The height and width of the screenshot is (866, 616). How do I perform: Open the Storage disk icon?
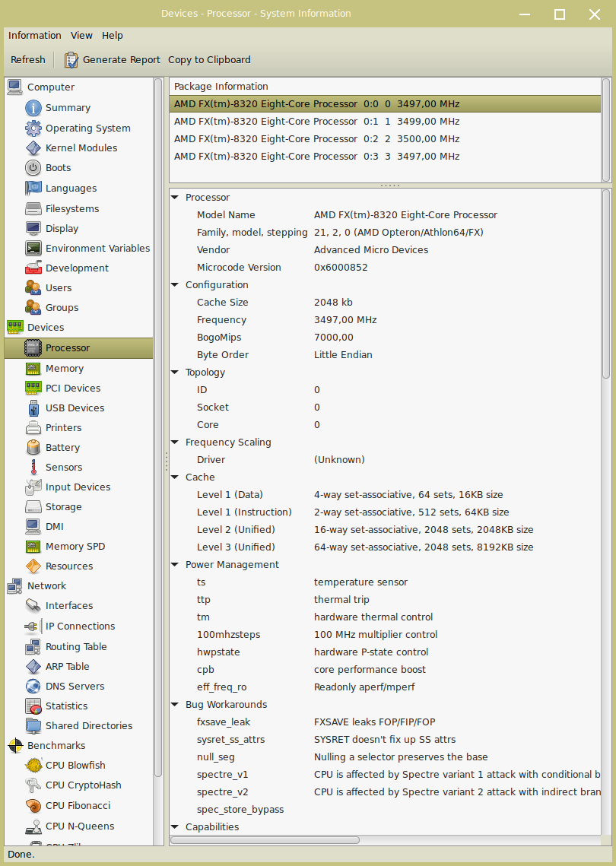pos(33,507)
